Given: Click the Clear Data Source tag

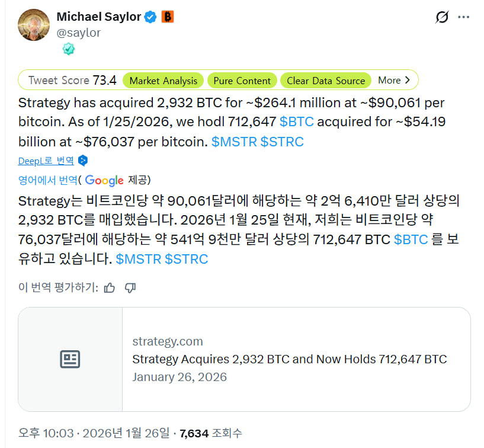Looking at the screenshot, I should [x=326, y=81].
